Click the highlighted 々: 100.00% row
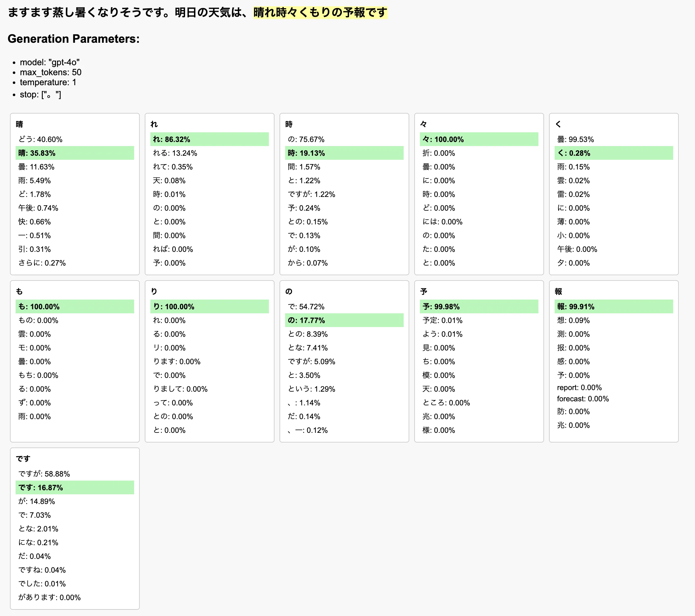Screen dimensions: 695x616 479,139
